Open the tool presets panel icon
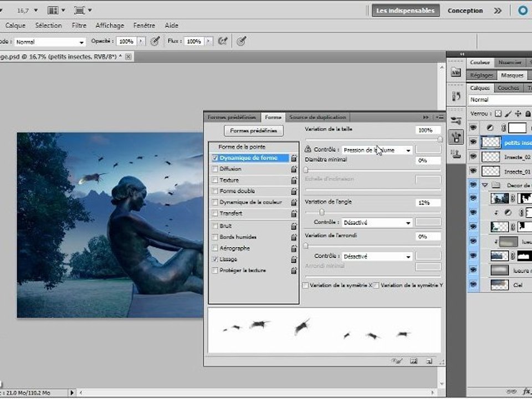Screen dimensions: 532x399 pyautogui.click(x=456, y=120)
